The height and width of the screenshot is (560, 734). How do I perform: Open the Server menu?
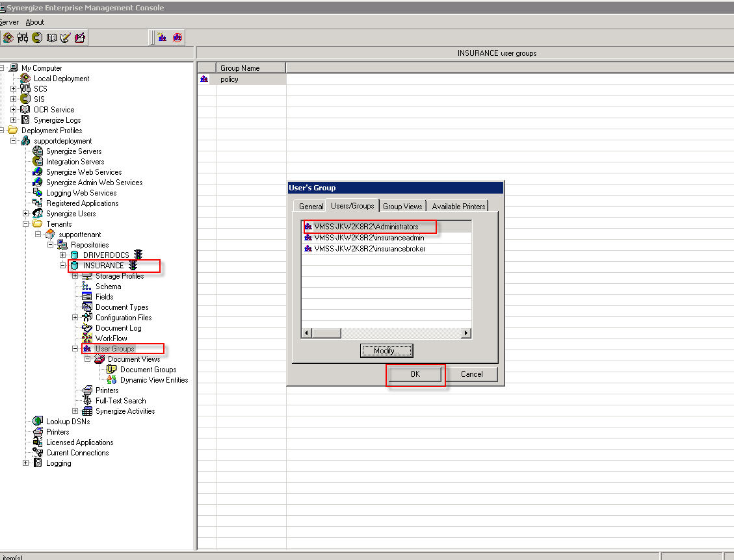(x=9, y=22)
